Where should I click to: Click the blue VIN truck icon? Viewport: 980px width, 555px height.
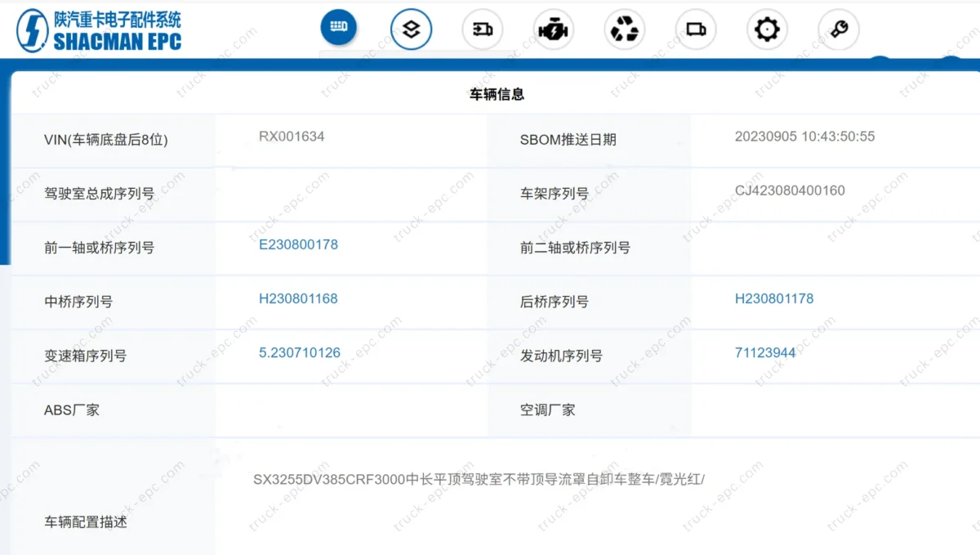[x=338, y=28]
